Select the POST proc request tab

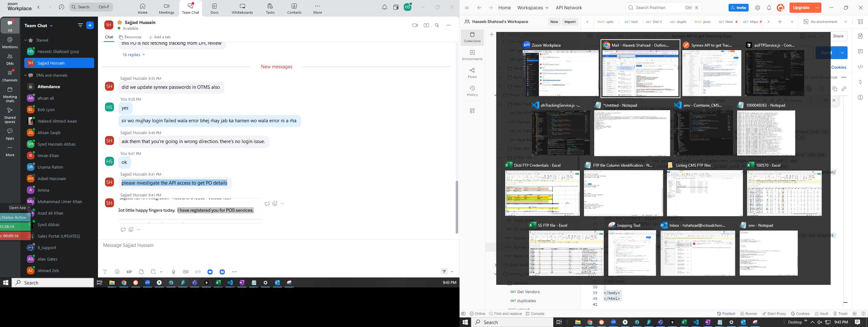coord(703,22)
